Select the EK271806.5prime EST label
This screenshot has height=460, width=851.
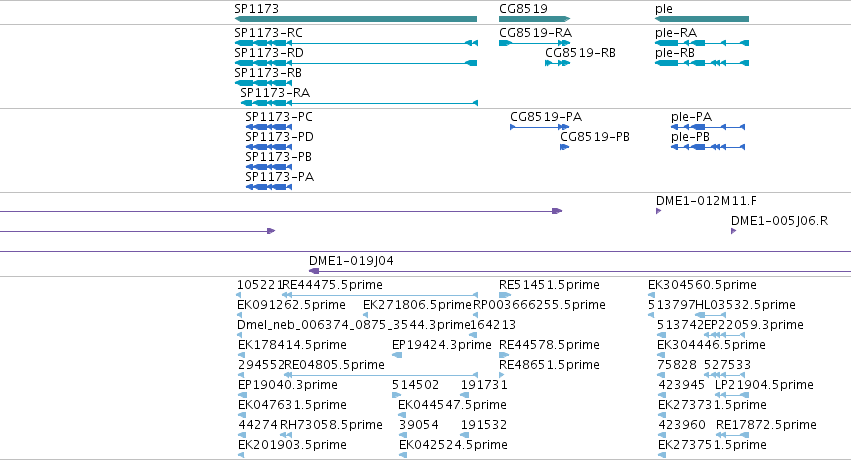click(x=417, y=305)
